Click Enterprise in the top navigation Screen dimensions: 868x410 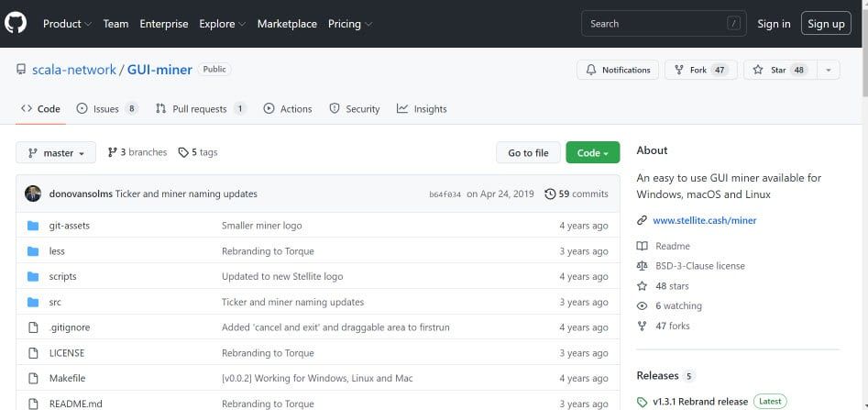pyautogui.click(x=164, y=24)
